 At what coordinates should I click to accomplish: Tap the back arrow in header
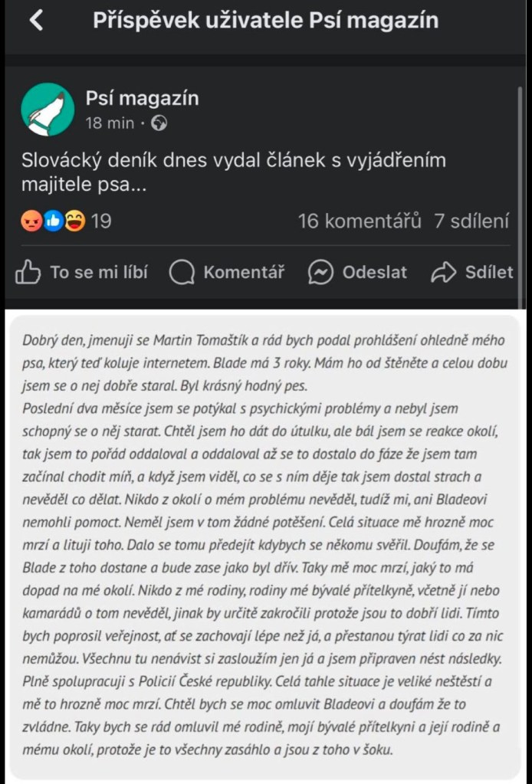tap(36, 21)
